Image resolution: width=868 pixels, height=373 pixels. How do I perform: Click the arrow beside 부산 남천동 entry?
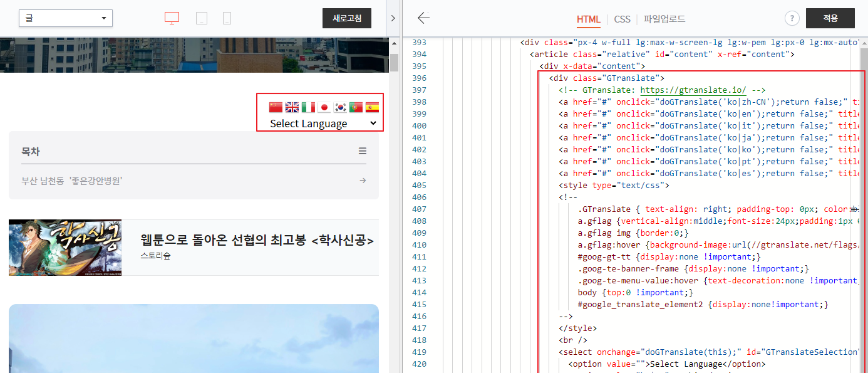coord(363,181)
